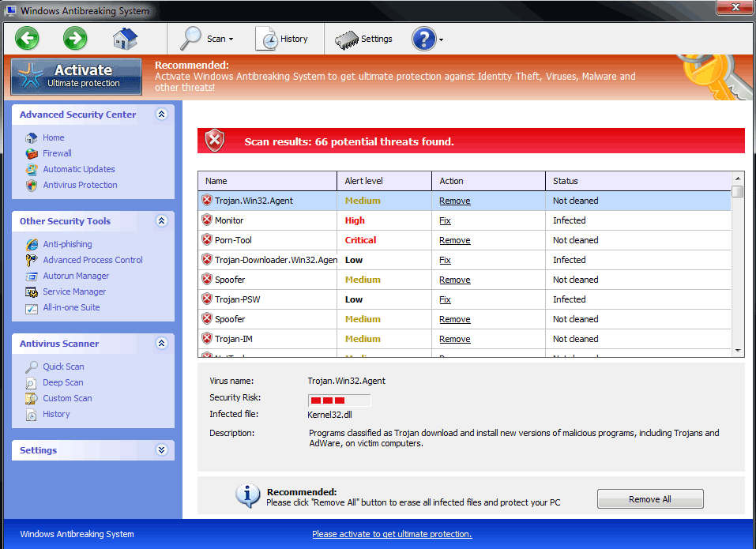Open the home house icon in toolbar
The width and height of the screenshot is (756, 549).
click(x=125, y=38)
